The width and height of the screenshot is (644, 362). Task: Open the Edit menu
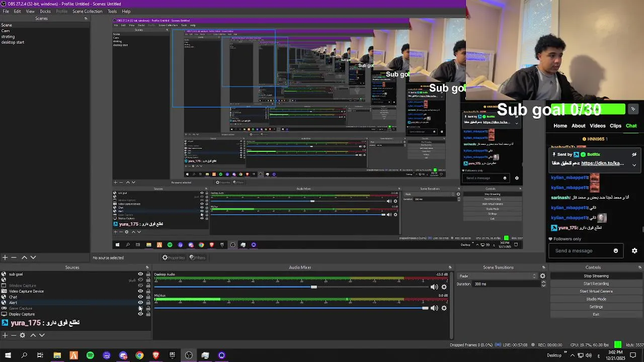tap(18, 11)
